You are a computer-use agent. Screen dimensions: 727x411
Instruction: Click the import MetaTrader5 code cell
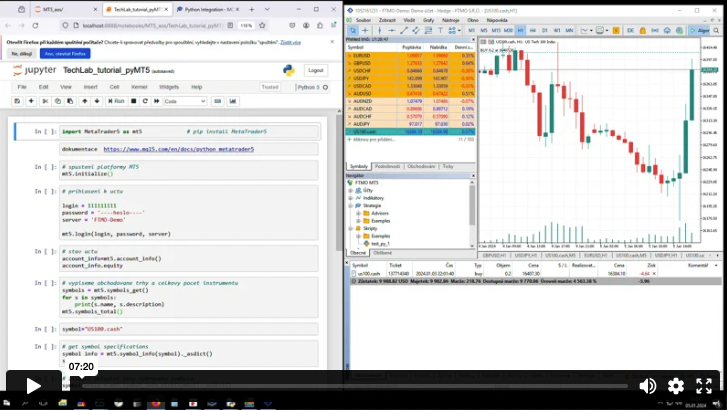[x=190, y=132]
